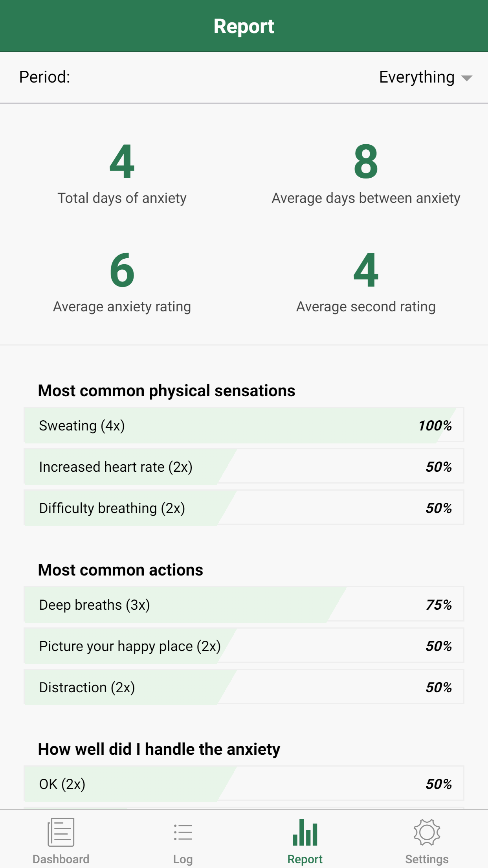
Task: Tap the Difficulty breathing (2x) row
Action: 244,508
